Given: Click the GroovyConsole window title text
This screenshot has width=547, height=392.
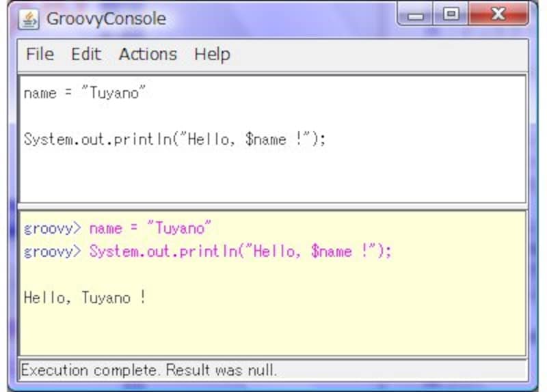Looking at the screenshot, I should (x=107, y=19).
